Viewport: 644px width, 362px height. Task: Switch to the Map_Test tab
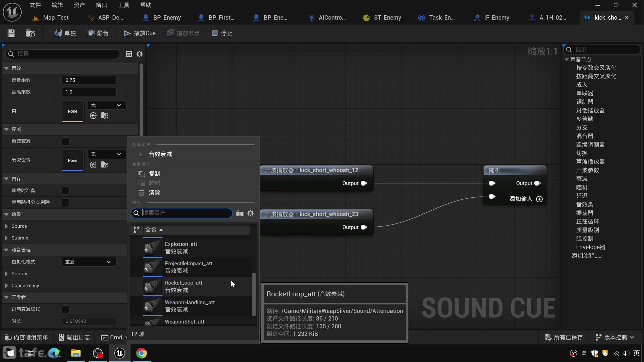51,18
